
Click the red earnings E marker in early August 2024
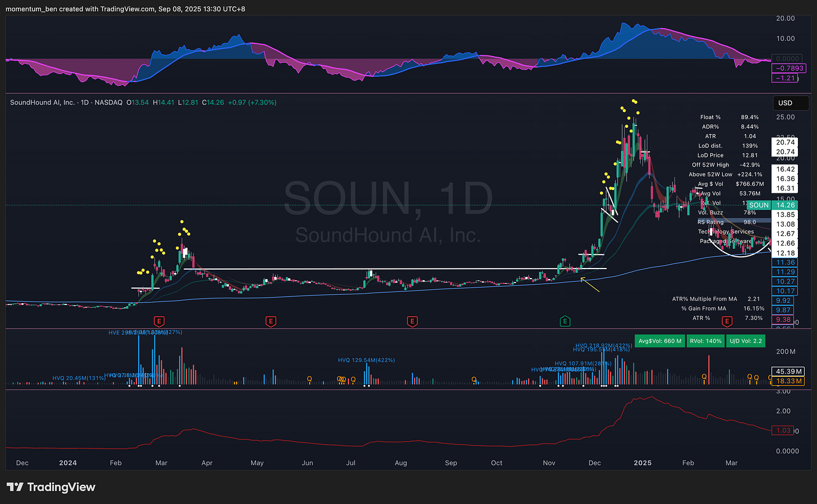pyautogui.click(x=412, y=321)
